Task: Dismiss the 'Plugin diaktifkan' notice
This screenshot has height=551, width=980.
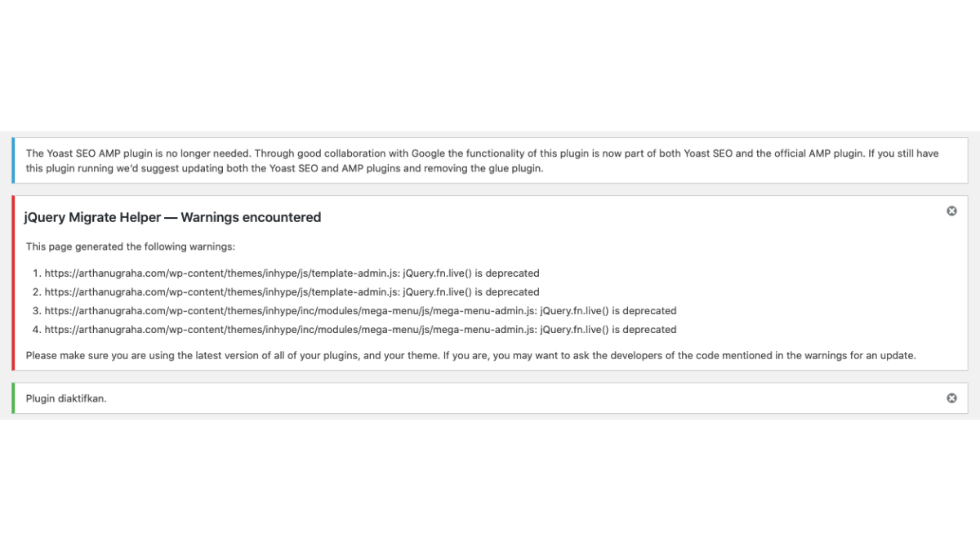Action: tap(951, 398)
